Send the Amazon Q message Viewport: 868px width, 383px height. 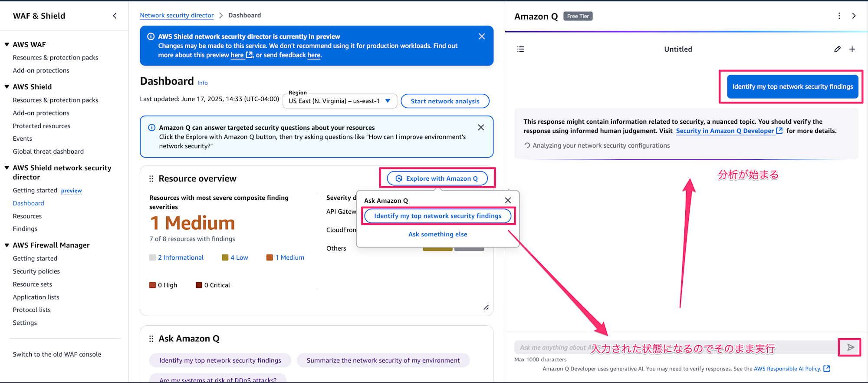pyautogui.click(x=850, y=347)
